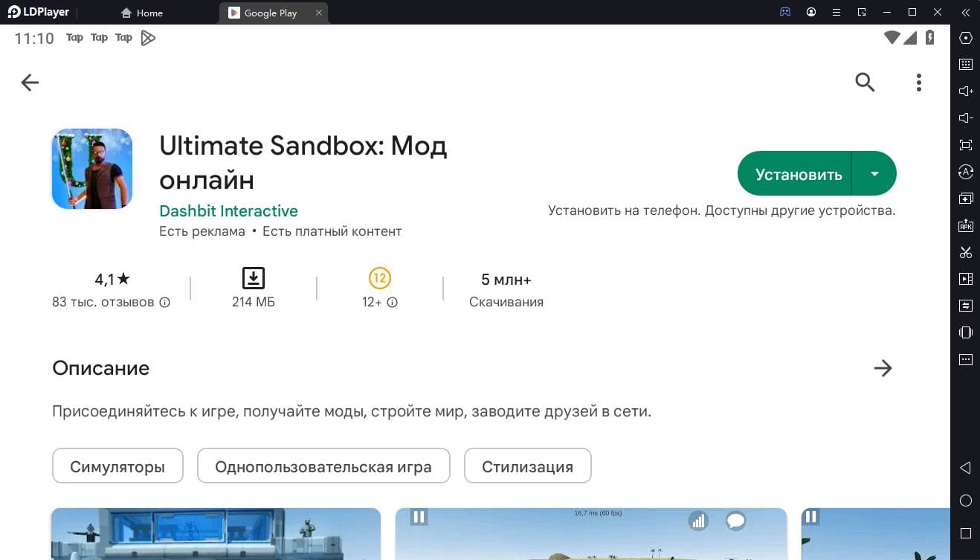Increase volume in LDPlayer sidebar
The image size is (980, 560).
click(x=966, y=91)
